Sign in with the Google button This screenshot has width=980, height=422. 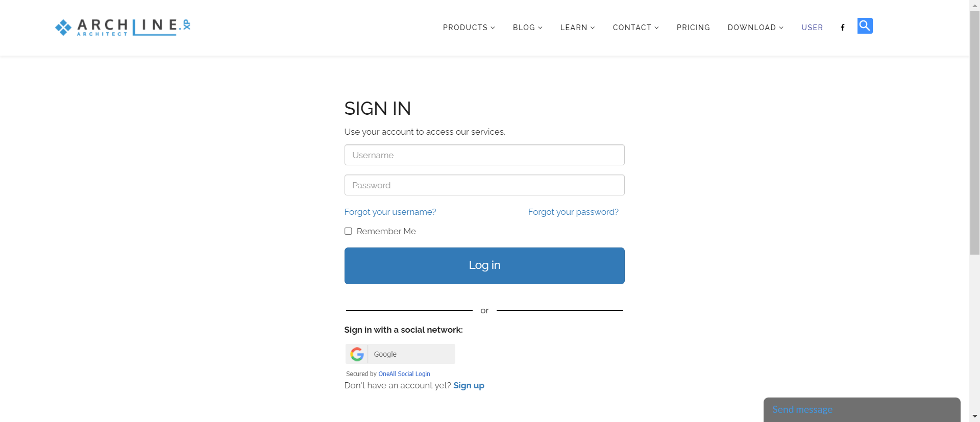pyautogui.click(x=400, y=354)
